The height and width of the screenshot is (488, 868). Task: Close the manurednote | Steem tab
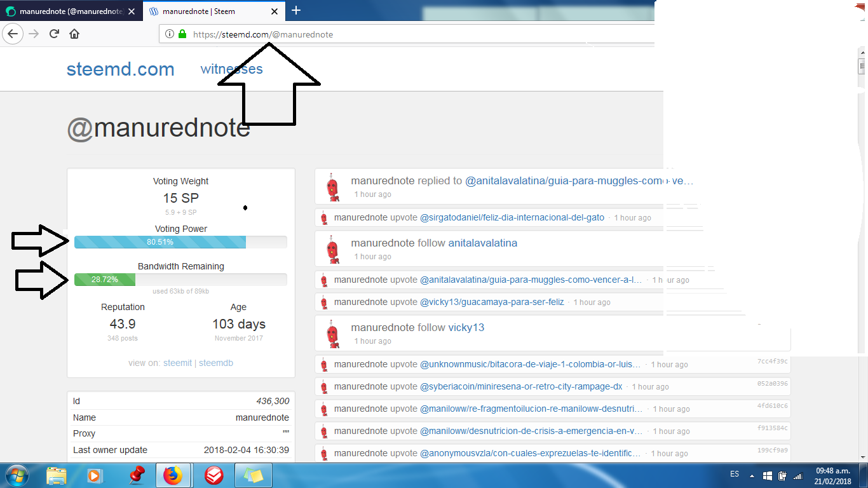click(274, 11)
